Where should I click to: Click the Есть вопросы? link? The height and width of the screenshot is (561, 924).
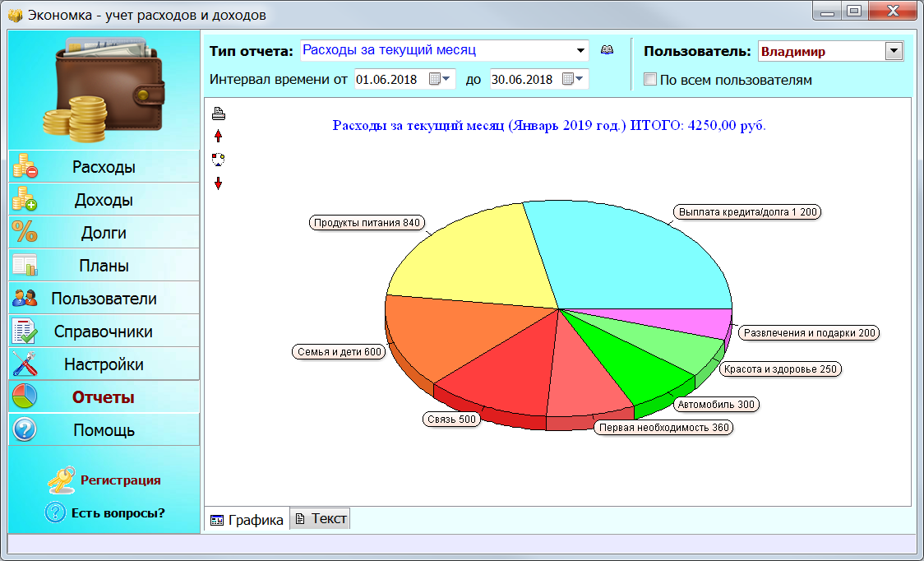[118, 512]
